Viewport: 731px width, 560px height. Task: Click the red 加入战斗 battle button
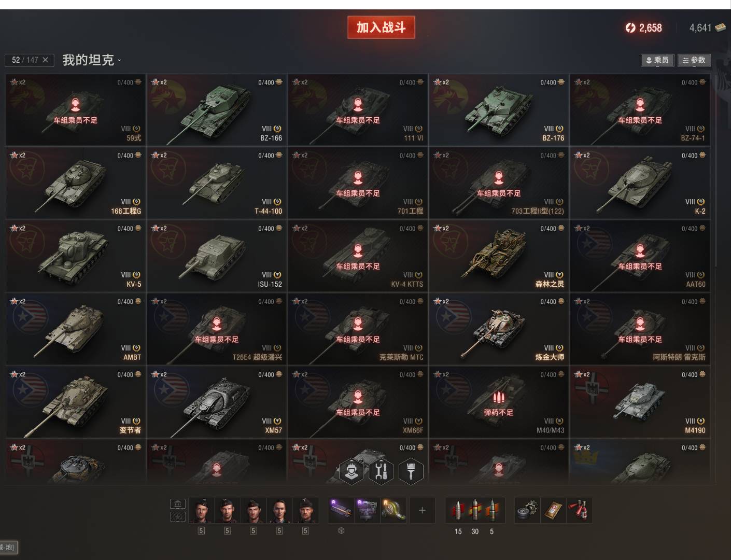pyautogui.click(x=381, y=27)
